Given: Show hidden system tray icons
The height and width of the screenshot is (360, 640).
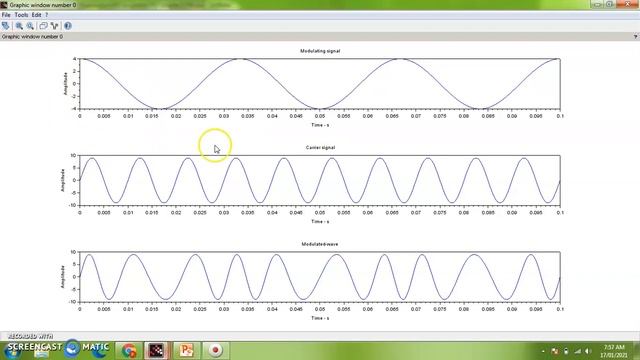Looking at the screenshot, I should point(543,351).
